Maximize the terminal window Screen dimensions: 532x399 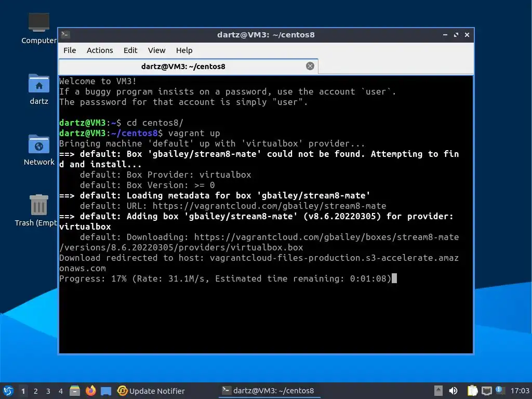(x=456, y=35)
